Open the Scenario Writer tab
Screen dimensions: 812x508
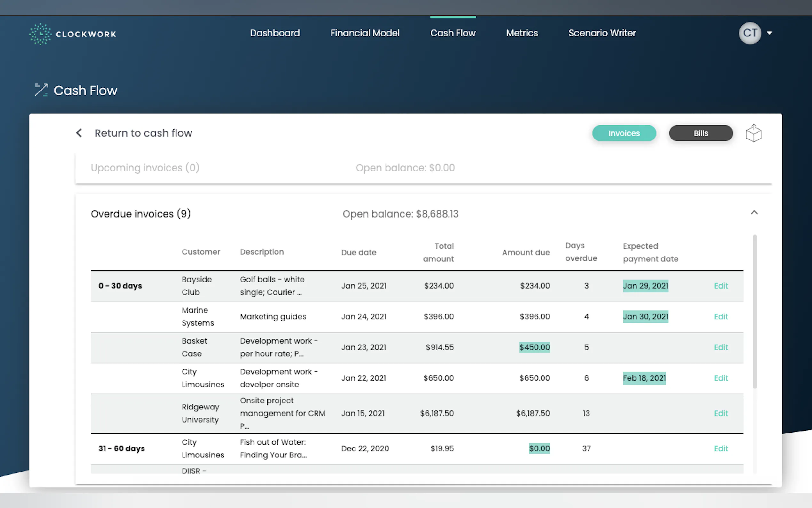click(602, 33)
